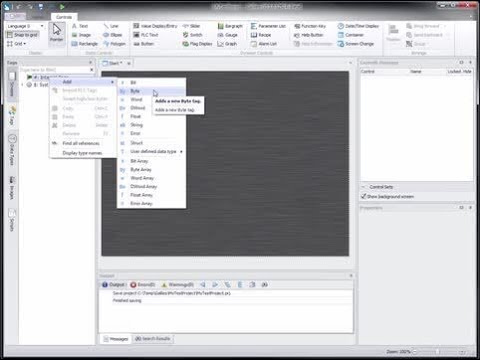The width and height of the screenshot is (480, 360).
Task: Switch to the Search Results tab
Action: coord(153,339)
